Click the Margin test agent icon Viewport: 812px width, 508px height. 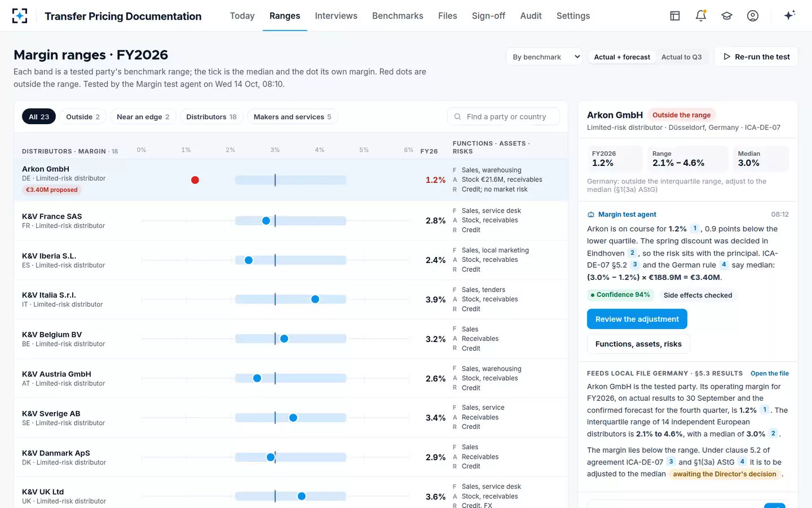[591, 214]
